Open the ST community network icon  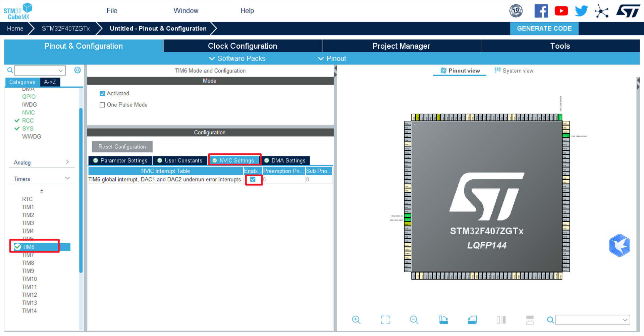(x=601, y=11)
